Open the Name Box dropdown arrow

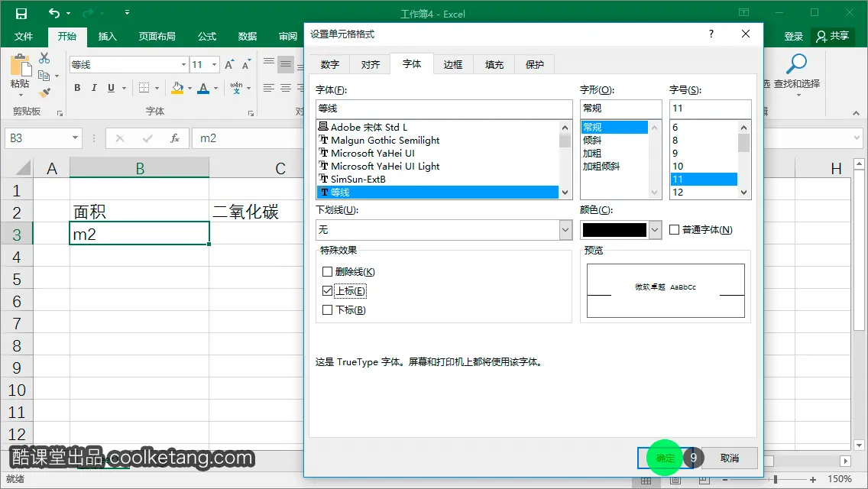[x=75, y=138]
